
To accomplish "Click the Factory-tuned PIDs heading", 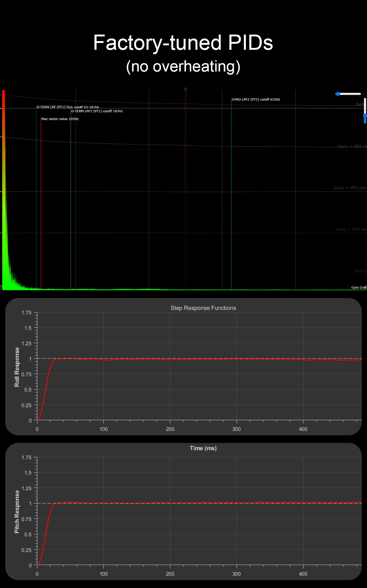I will 183,43.
